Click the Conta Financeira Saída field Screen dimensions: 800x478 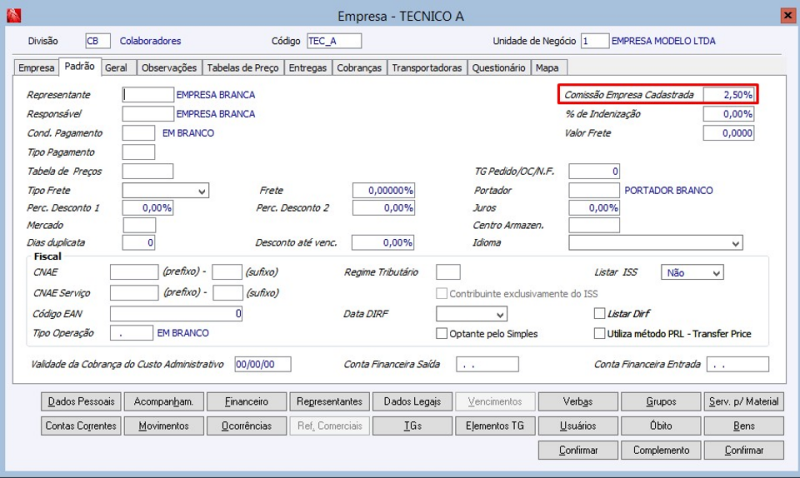pyautogui.click(x=488, y=364)
